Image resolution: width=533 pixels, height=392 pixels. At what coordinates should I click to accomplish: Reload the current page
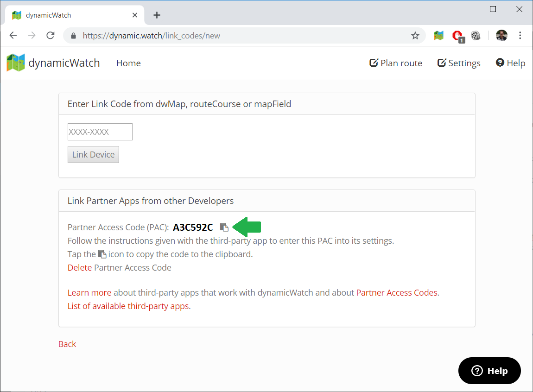[51, 36]
